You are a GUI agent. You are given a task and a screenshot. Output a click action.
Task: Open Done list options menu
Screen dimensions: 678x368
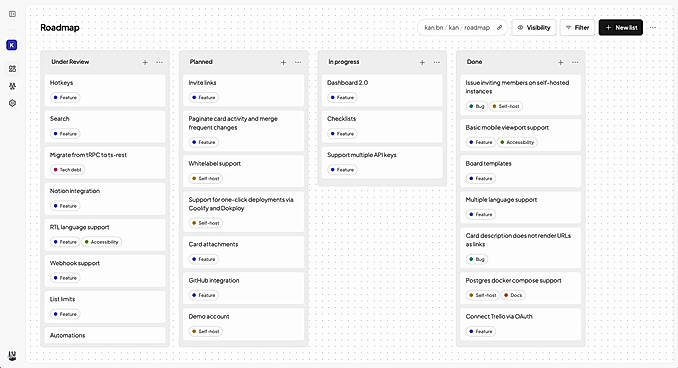tap(575, 62)
